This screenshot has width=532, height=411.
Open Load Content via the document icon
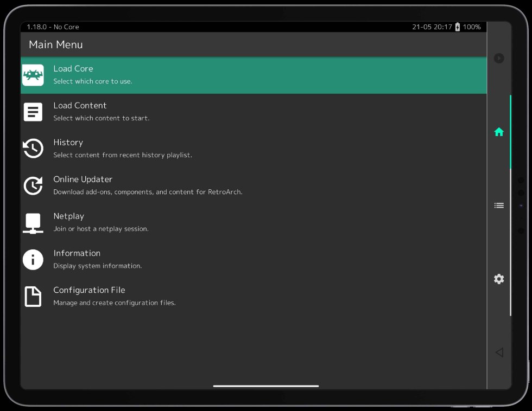[x=33, y=112]
